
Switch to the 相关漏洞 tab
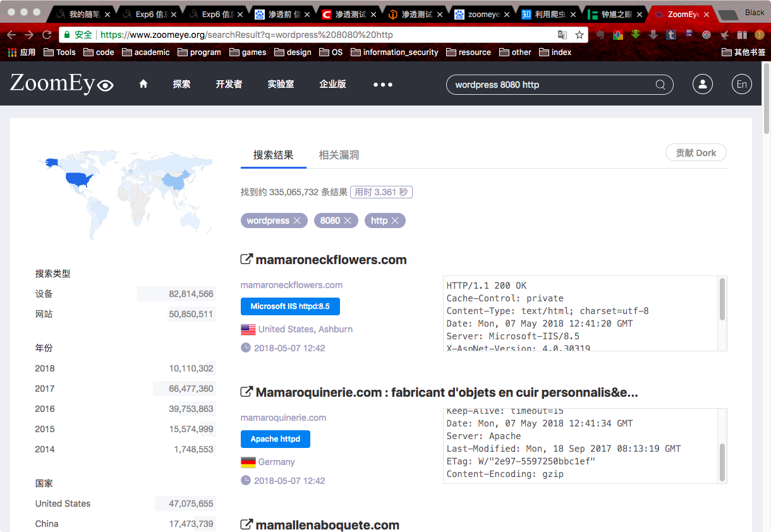point(339,155)
